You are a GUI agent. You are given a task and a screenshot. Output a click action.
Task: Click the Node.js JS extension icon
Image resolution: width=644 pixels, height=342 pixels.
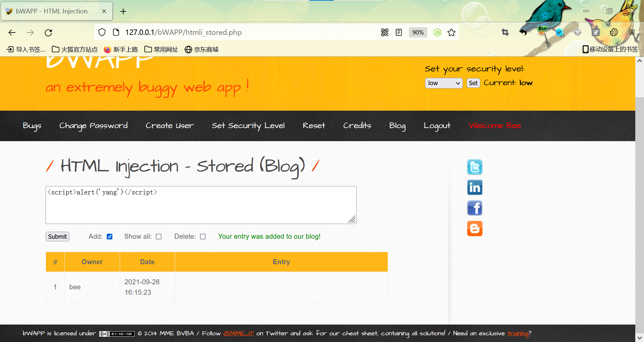coord(437,33)
